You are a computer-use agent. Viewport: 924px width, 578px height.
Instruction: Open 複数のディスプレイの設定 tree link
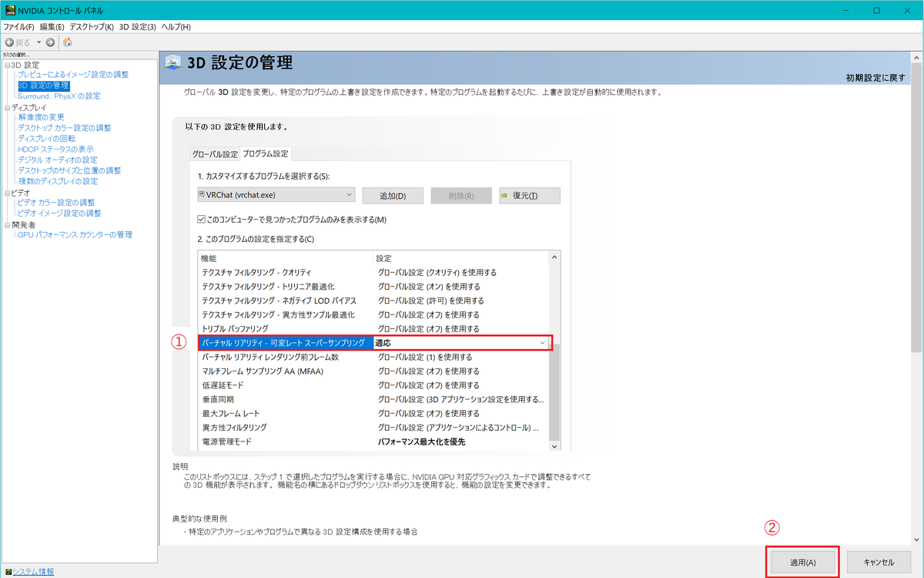pos(58,182)
